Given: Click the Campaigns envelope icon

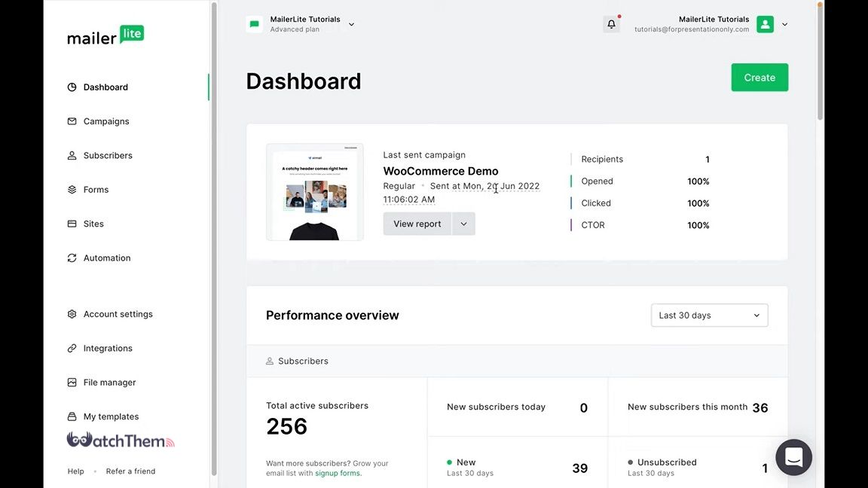Looking at the screenshot, I should [72, 121].
